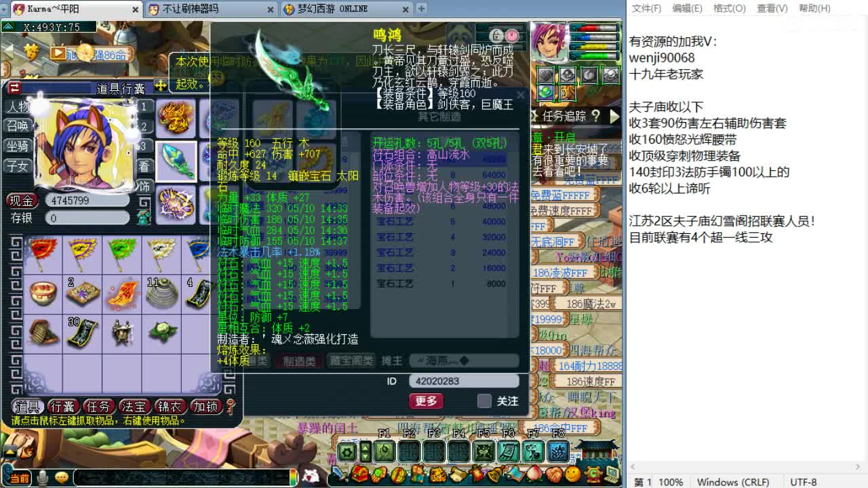Pick the map item with count 2
868x488 pixels.
[x=82, y=293]
